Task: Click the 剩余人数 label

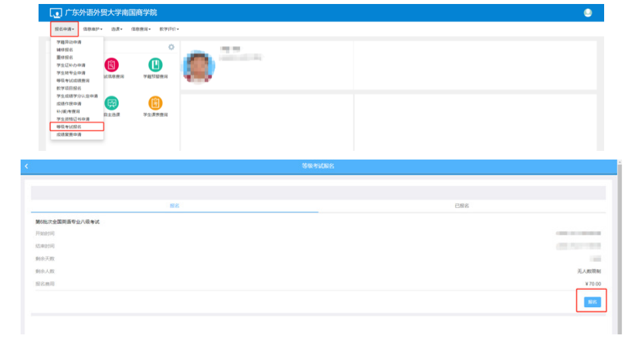Action: pyautogui.click(x=45, y=271)
